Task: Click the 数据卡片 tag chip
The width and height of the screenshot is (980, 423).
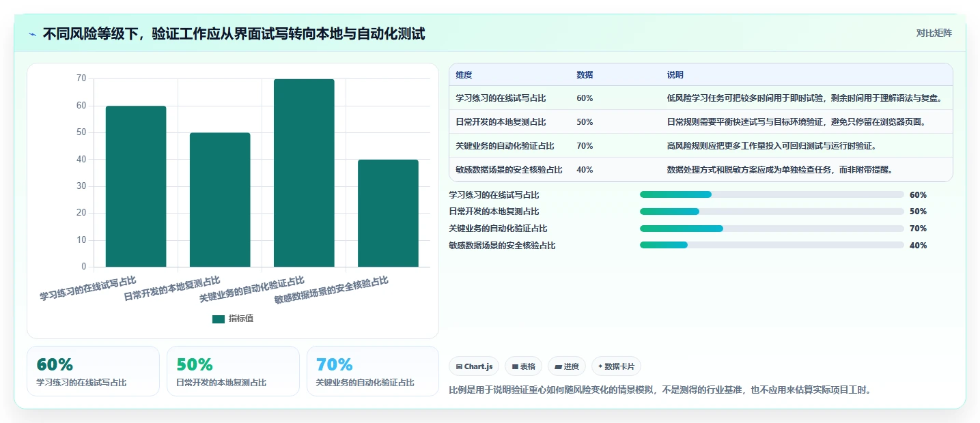Action: coord(616,366)
